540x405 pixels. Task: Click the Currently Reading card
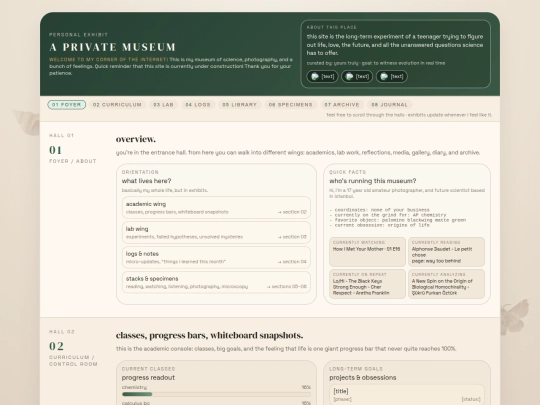pyautogui.click(x=446, y=252)
